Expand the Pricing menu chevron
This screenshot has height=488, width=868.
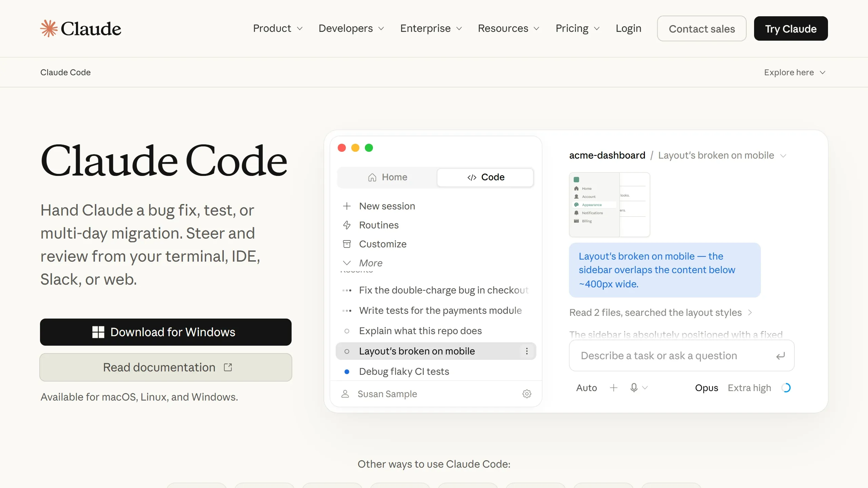[x=597, y=29]
